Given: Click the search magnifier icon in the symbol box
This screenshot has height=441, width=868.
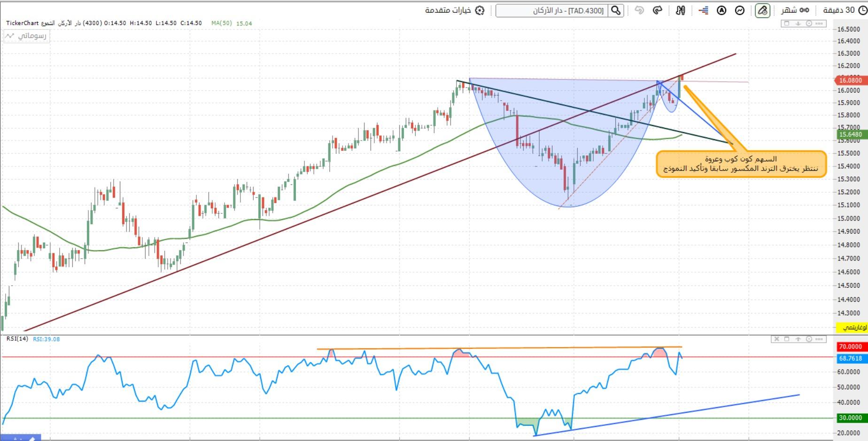Looking at the screenshot, I should [x=616, y=10].
